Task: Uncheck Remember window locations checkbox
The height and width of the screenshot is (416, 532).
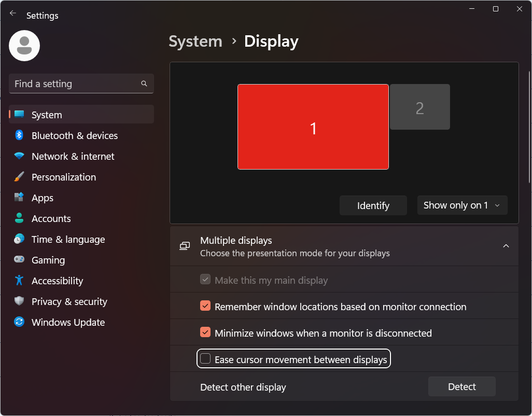Action: [205, 307]
